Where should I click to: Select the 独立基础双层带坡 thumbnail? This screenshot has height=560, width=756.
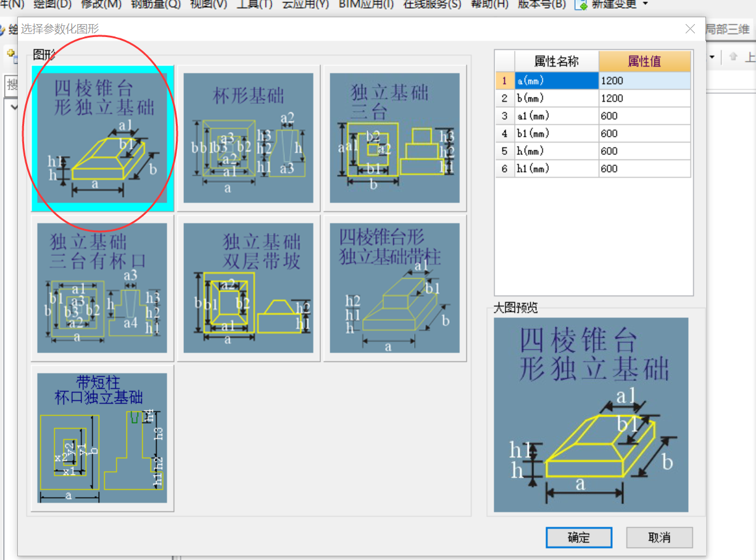tap(249, 288)
